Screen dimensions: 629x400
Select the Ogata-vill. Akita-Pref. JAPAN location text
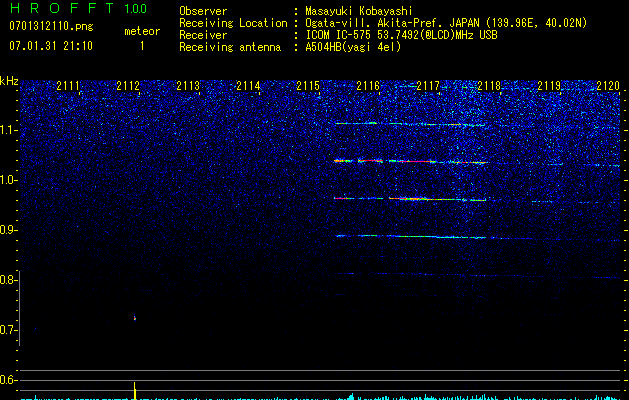click(x=446, y=23)
